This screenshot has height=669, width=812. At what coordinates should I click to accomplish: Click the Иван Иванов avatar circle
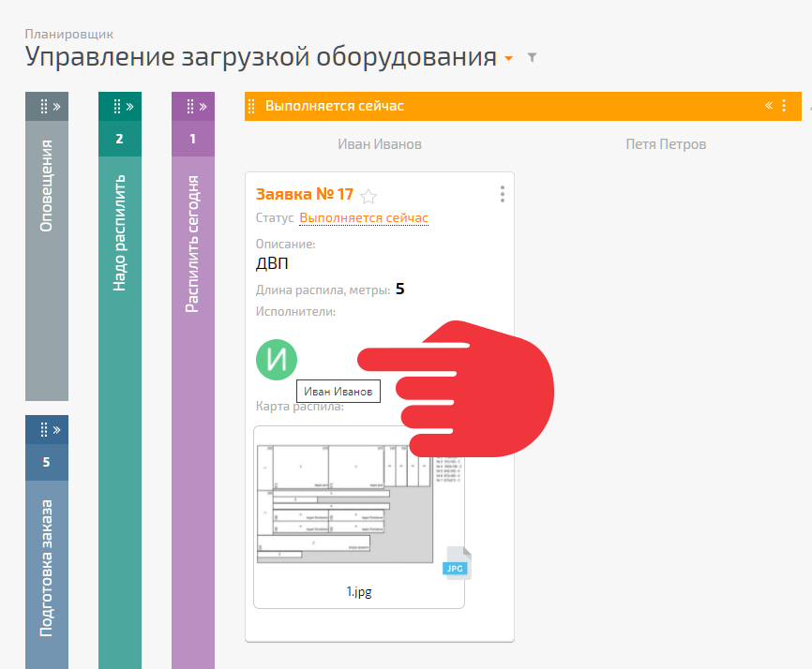click(x=277, y=360)
